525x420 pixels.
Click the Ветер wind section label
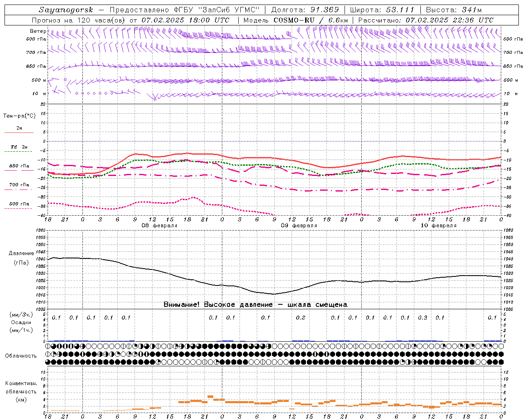37,31
